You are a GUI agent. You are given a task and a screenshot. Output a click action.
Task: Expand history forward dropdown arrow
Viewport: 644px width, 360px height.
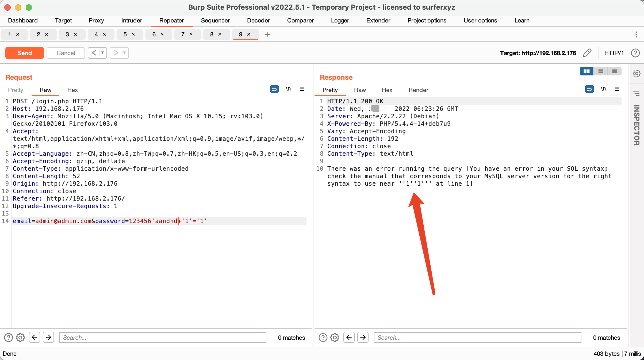(x=124, y=53)
